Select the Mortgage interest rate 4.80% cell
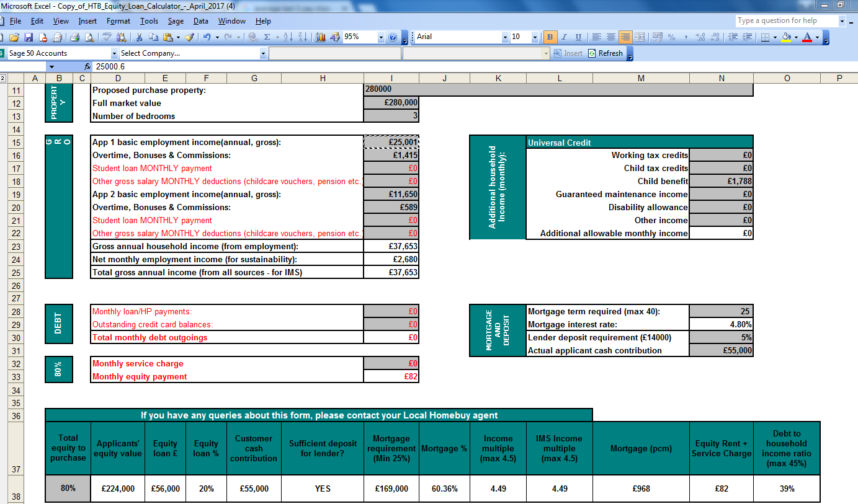858x504 pixels. pos(721,324)
